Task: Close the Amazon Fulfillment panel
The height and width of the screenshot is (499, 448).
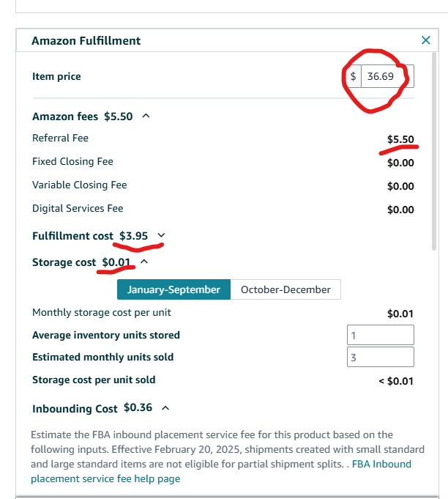Action: [x=426, y=40]
